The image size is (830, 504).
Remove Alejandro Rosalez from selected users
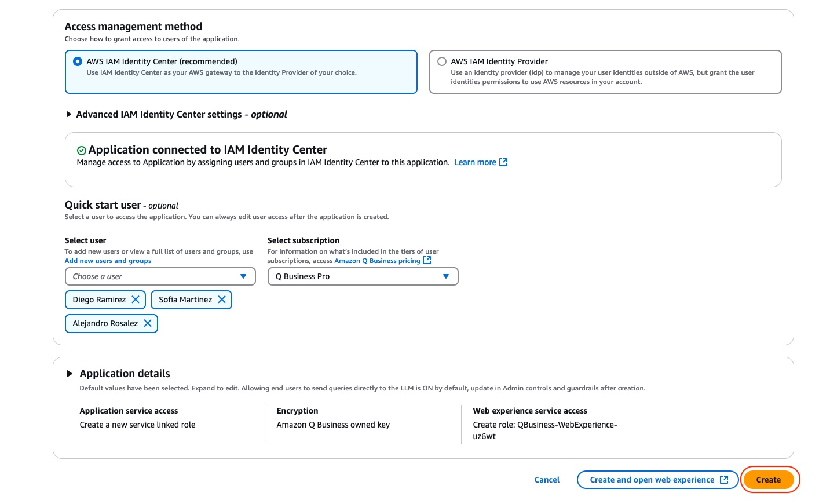[x=148, y=323]
